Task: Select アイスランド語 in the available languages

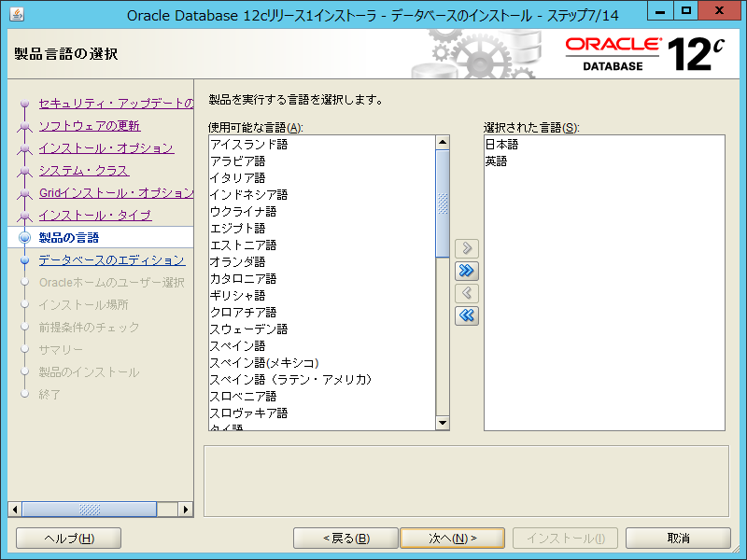Action: pos(248,145)
